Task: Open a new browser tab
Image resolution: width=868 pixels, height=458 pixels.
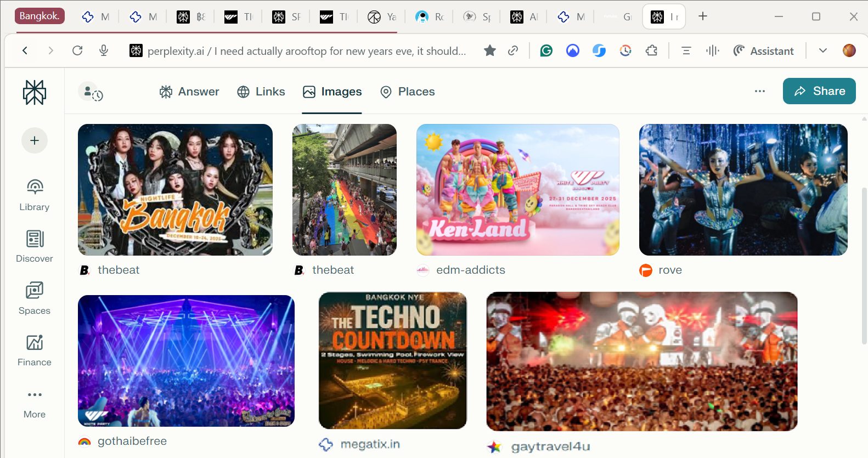Action: 703,16
